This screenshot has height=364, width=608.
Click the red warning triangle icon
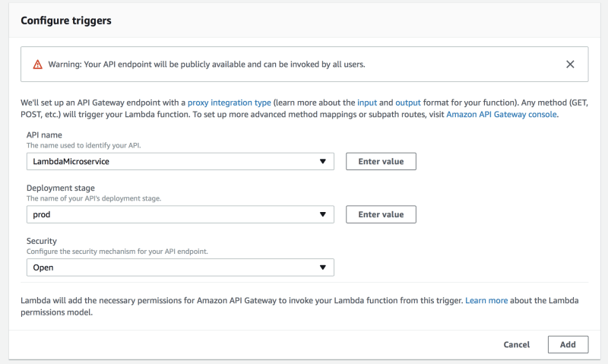click(x=38, y=65)
